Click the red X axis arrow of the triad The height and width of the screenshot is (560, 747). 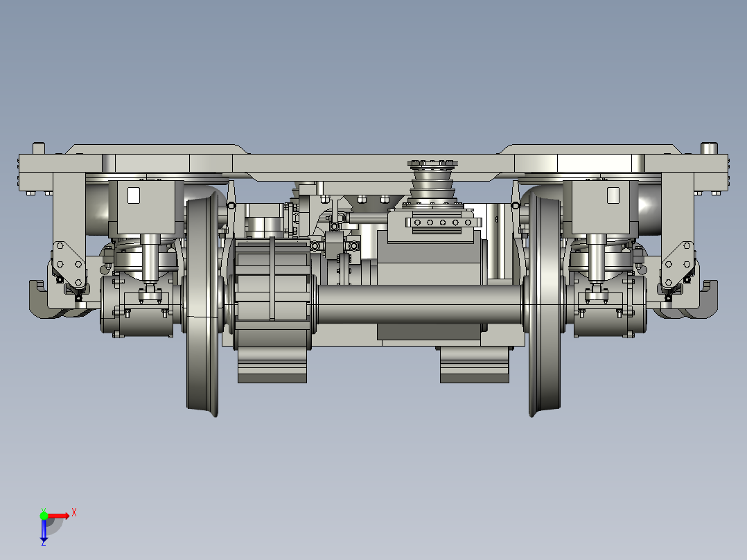59,516
